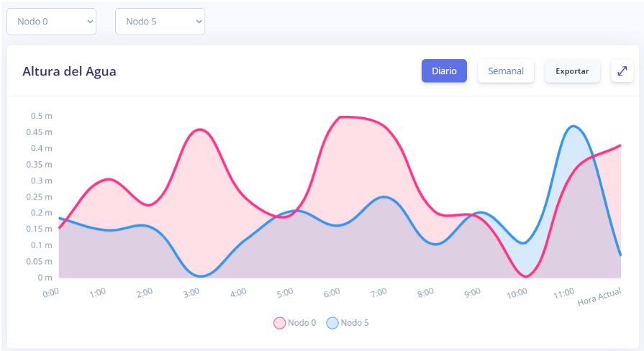Switch to the Diario view
The width and height of the screenshot is (644, 351).
tap(444, 71)
